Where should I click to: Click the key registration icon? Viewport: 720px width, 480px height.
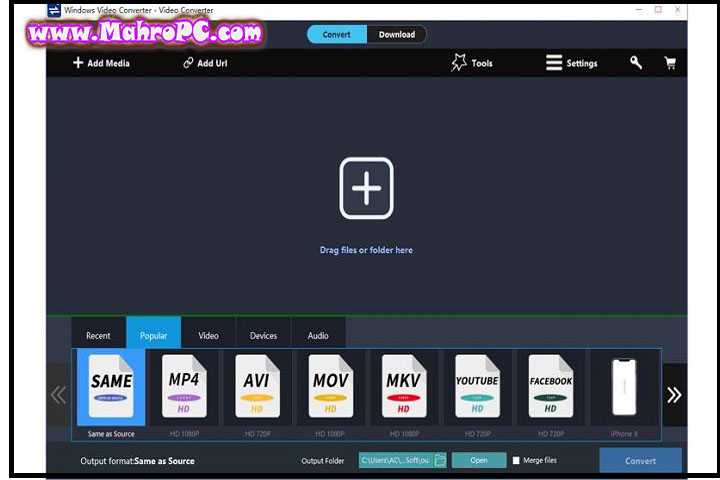636,62
